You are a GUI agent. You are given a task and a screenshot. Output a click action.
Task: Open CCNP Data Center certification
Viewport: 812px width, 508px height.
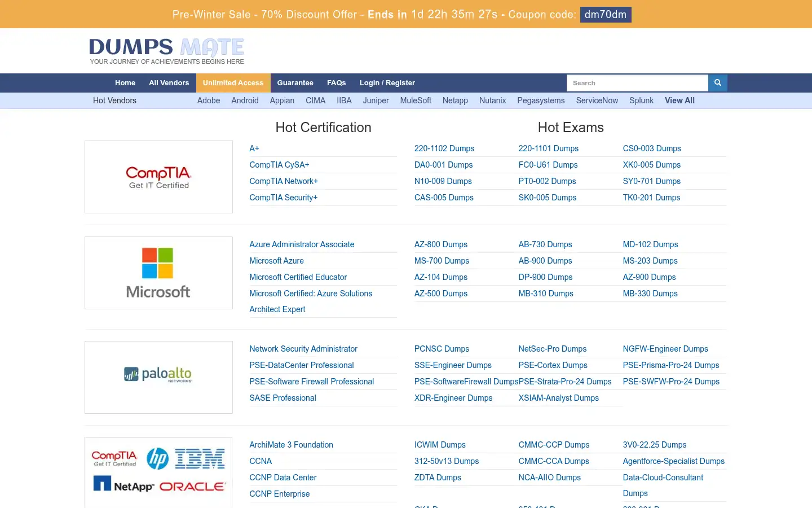tap(283, 478)
